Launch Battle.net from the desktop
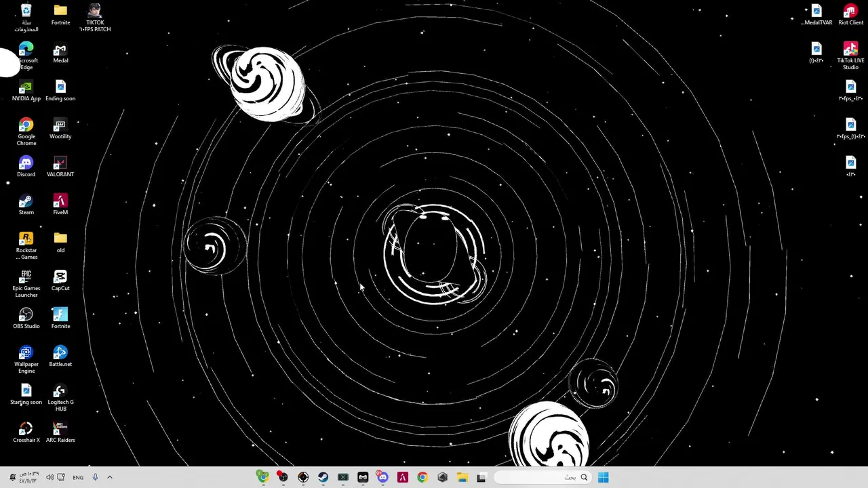Screen dimensions: 868x488 [60, 357]
